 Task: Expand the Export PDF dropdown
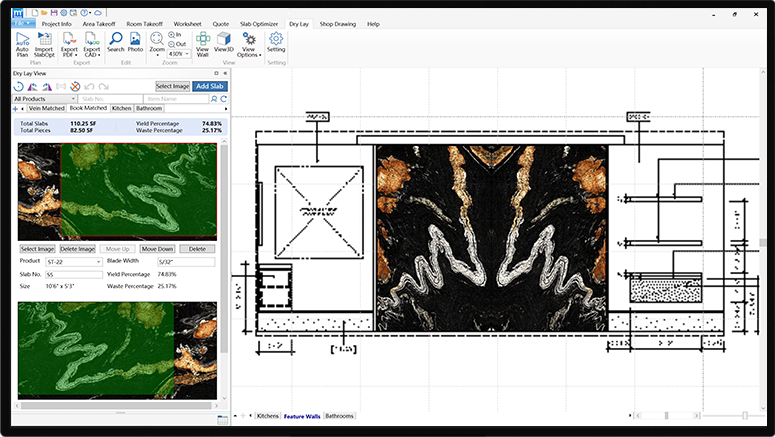69,54
